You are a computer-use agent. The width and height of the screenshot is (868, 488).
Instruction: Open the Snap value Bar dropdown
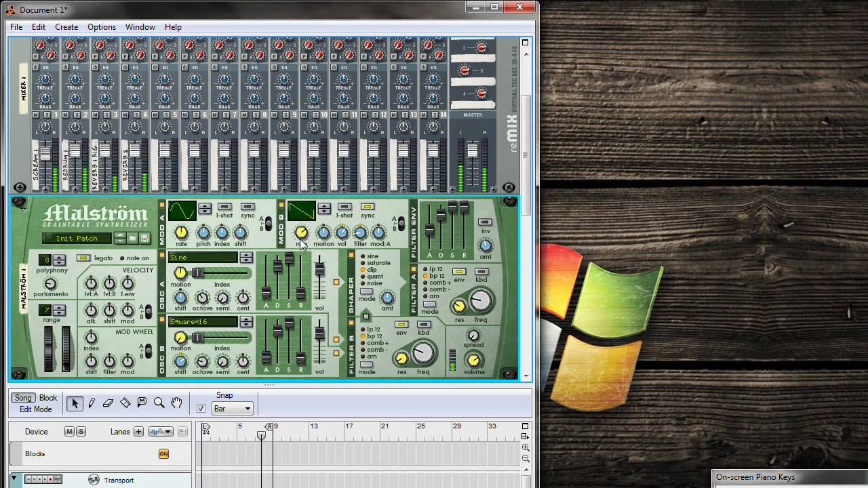[233, 409]
